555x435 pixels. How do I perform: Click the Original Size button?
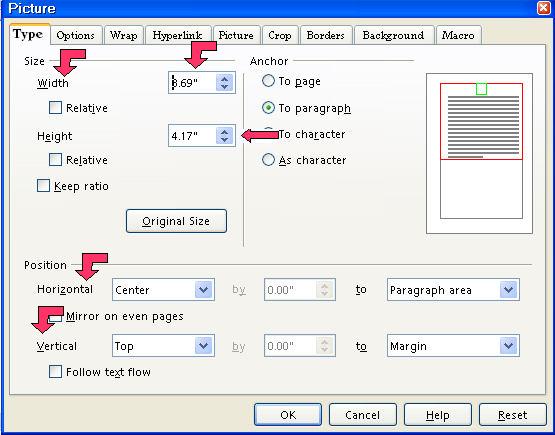pos(176,221)
